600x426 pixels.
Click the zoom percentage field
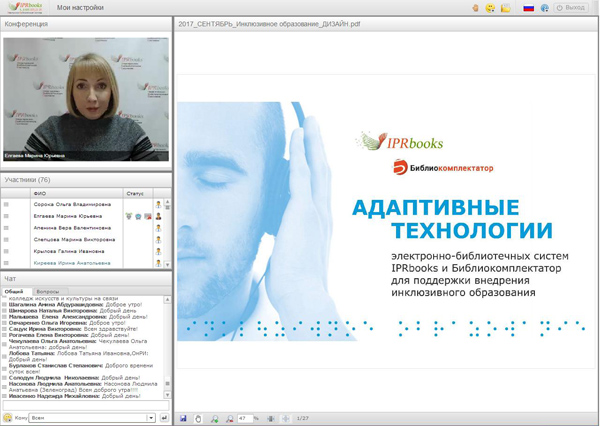(245, 418)
